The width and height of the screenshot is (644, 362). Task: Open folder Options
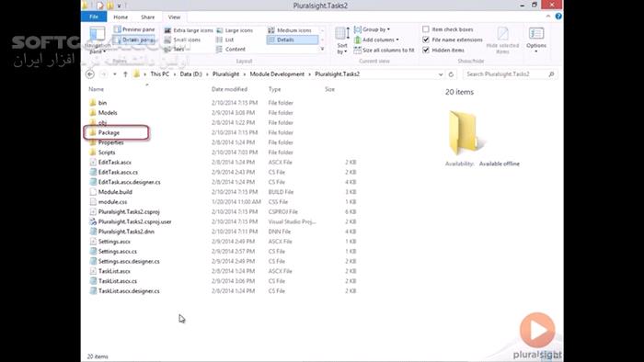(x=536, y=40)
